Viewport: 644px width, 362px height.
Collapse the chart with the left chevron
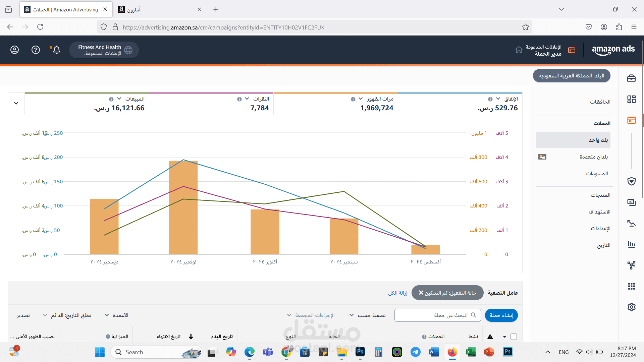pyautogui.click(x=16, y=103)
